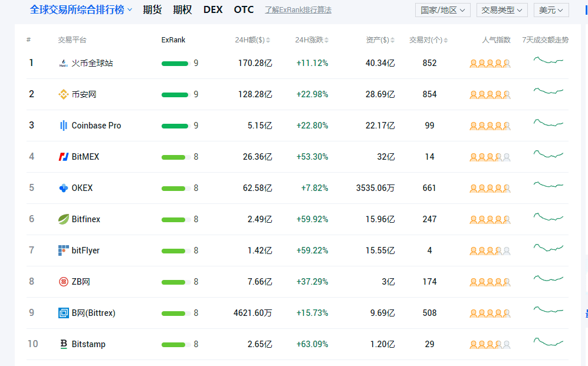Sort by 24H涨跌 using its sort arrows
The image size is (588, 366).
click(327, 40)
